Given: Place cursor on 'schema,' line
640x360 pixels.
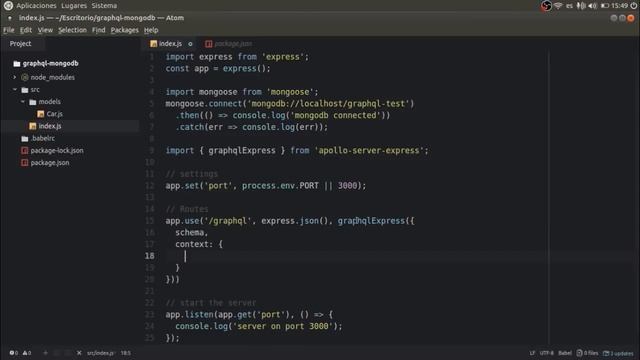Looking at the screenshot, I should (191, 233).
